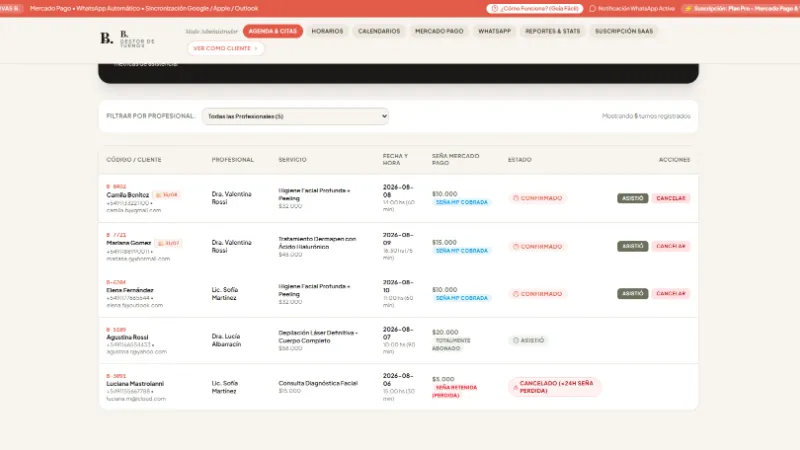
Task: Click Seña MP Cobrada tag for Elena Fernández
Action: (462, 298)
